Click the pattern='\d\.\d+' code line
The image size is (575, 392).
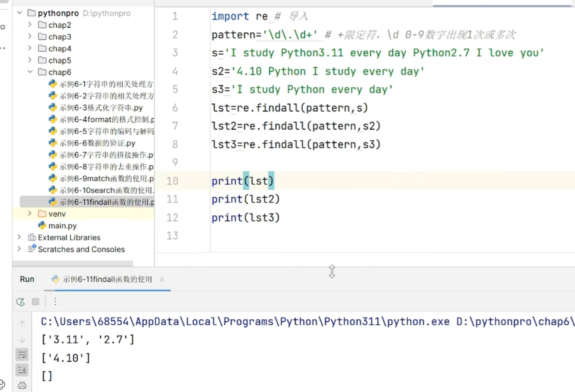265,35
